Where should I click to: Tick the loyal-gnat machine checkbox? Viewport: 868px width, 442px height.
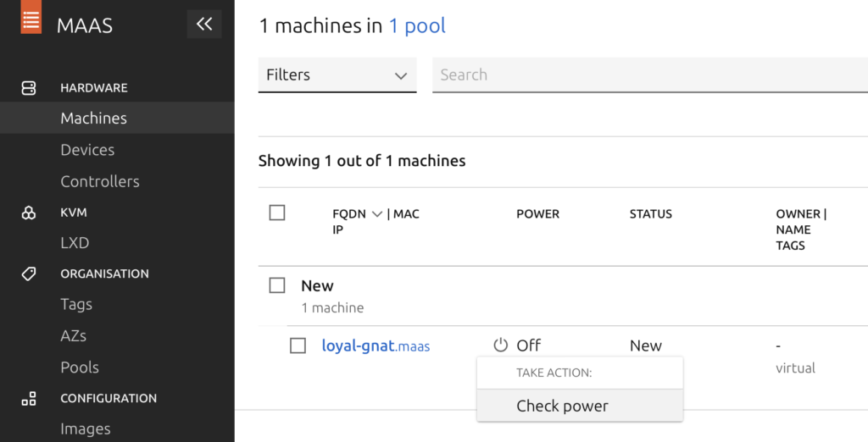pyautogui.click(x=298, y=345)
